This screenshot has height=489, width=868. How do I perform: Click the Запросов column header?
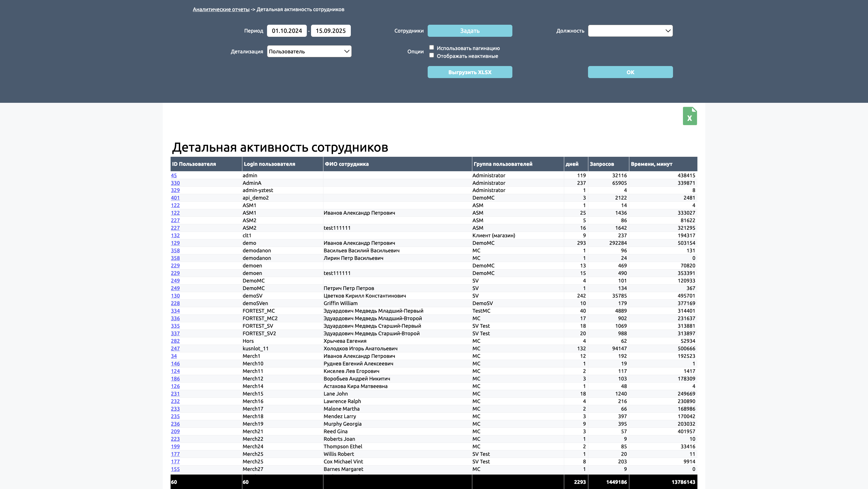click(602, 164)
